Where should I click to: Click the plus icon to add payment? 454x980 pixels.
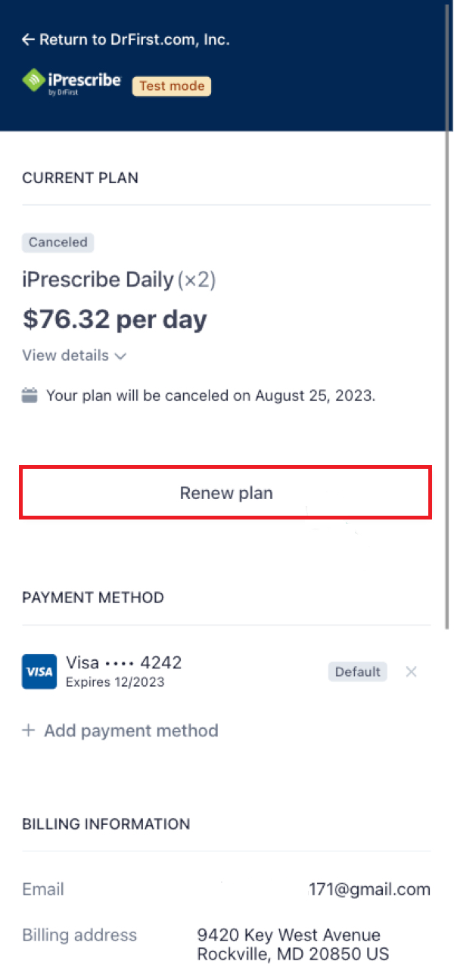(x=29, y=730)
